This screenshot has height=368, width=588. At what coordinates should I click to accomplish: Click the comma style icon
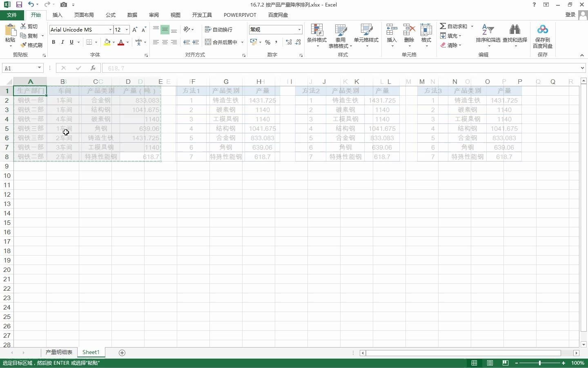click(x=276, y=42)
